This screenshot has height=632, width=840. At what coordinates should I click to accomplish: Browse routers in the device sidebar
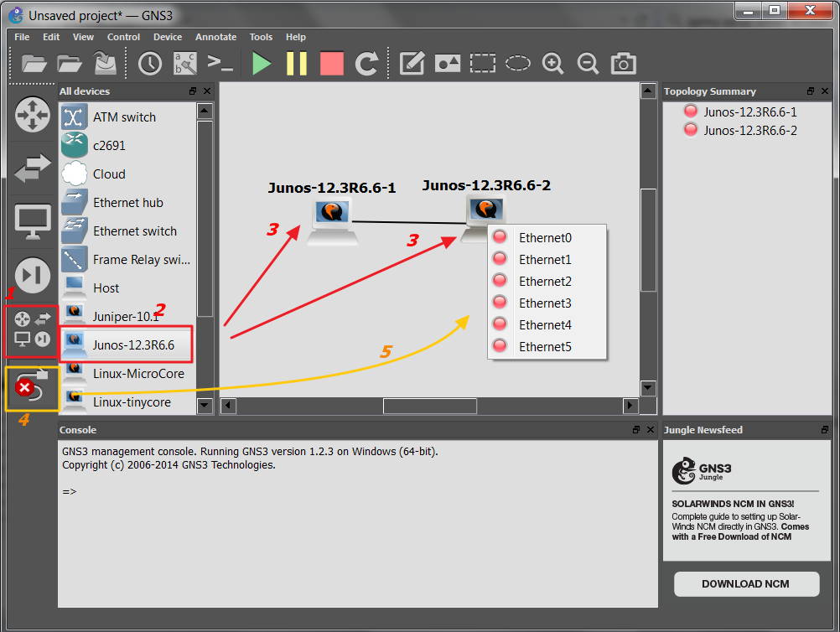(33, 114)
